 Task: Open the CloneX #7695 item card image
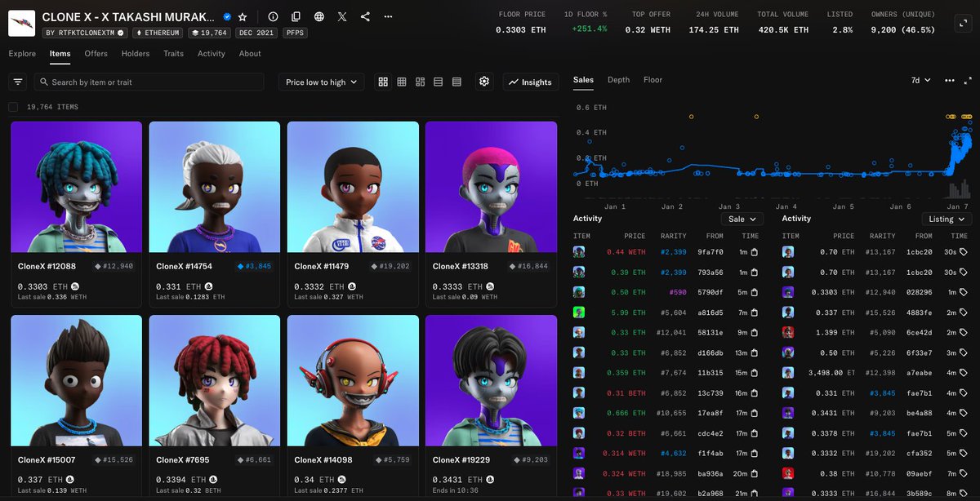[x=214, y=380]
